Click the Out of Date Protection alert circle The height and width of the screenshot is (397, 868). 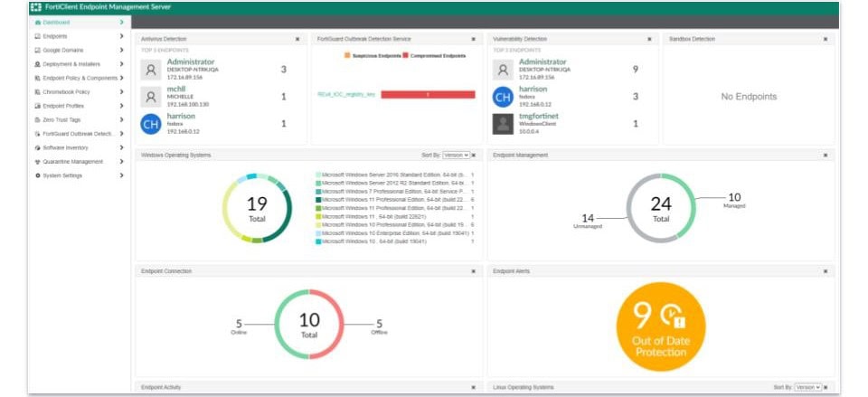tap(660, 326)
